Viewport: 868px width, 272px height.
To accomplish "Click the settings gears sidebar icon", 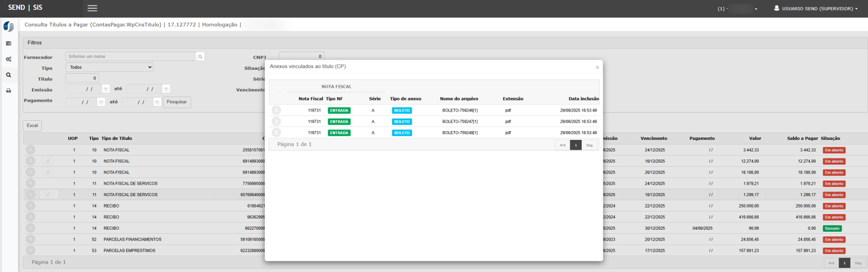I will pyautogui.click(x=8, y=59).
